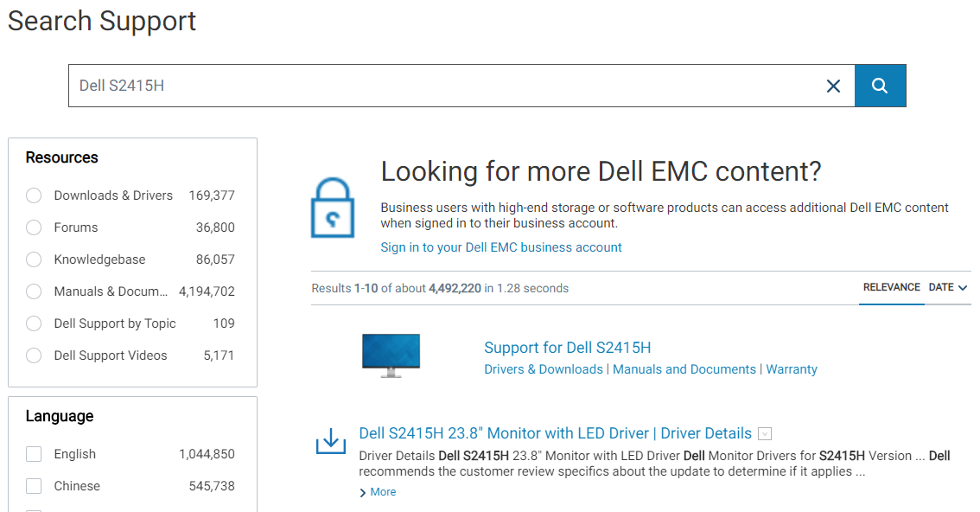Image resolution: width=980 pixels, height=512 pixels.
Task: Click the Dell S2415H monitor thumbnail
Action: 391,355
